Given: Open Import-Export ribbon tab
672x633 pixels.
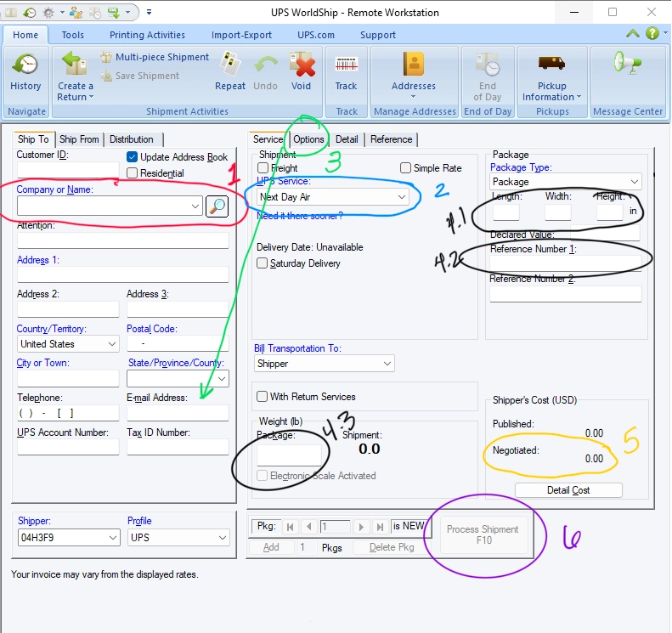Looking at the screenshot, I should point(242,35).
